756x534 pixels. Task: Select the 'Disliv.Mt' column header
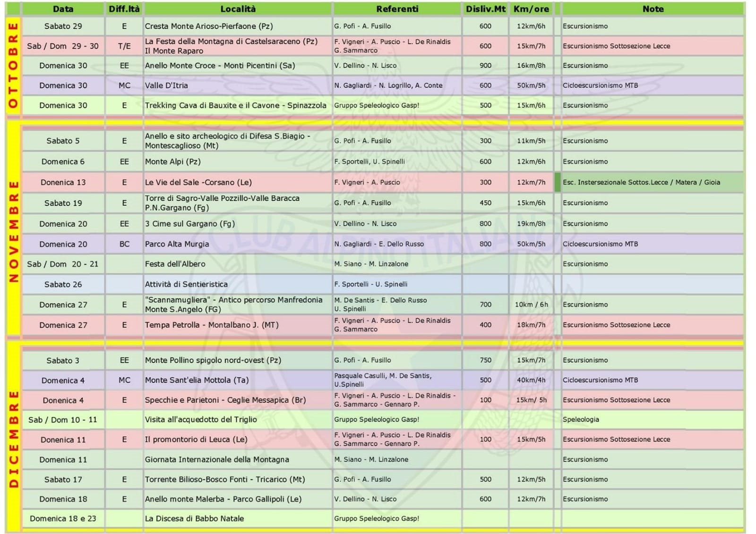click(x=485, y=9)
